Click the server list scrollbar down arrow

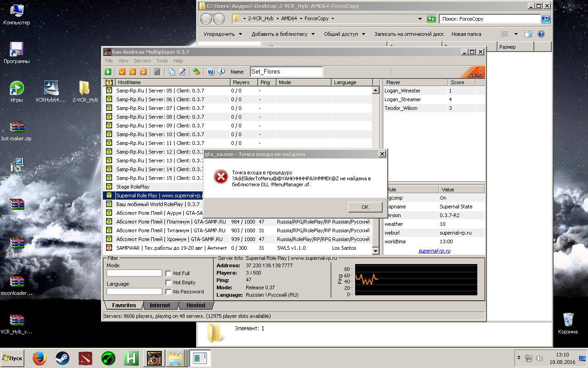click(375, 251)
